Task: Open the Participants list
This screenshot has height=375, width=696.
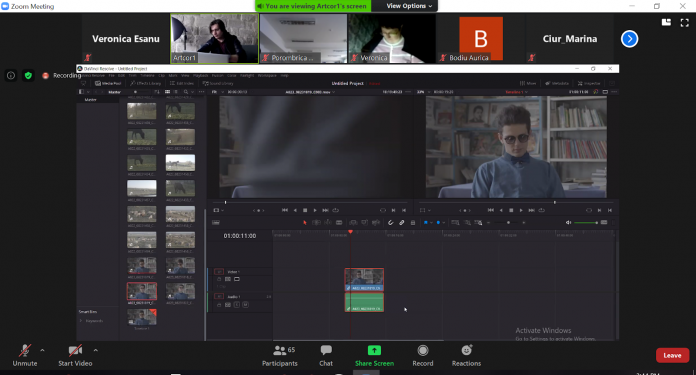Action: pos(280,355)
